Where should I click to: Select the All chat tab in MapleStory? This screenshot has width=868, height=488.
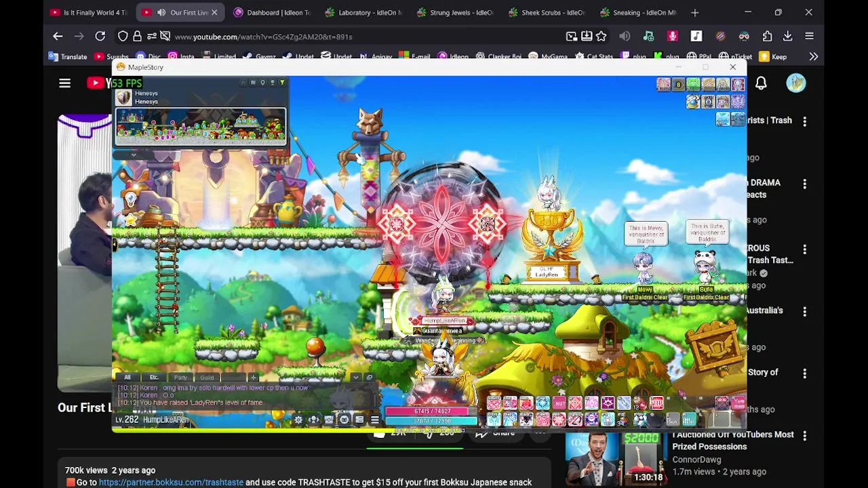127,378
